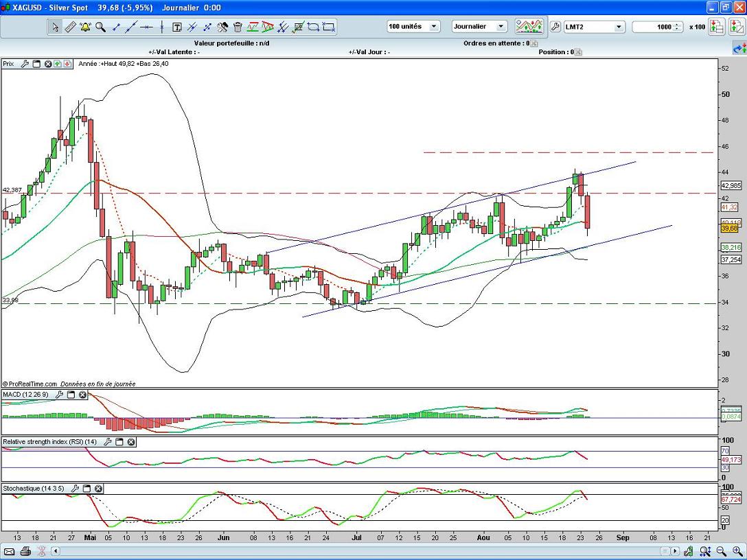Maximize the RSI indicator panel
747x560 pixels.
119,442
